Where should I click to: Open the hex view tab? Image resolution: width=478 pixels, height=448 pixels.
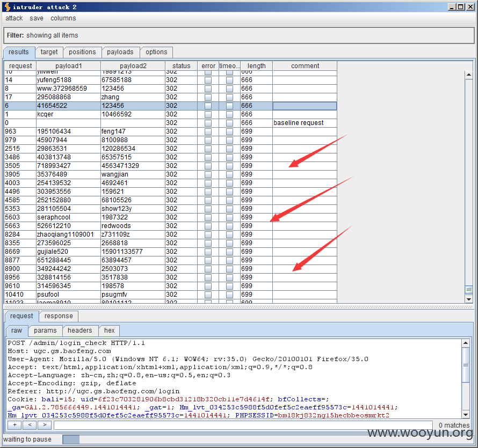[x=110, y=331]
